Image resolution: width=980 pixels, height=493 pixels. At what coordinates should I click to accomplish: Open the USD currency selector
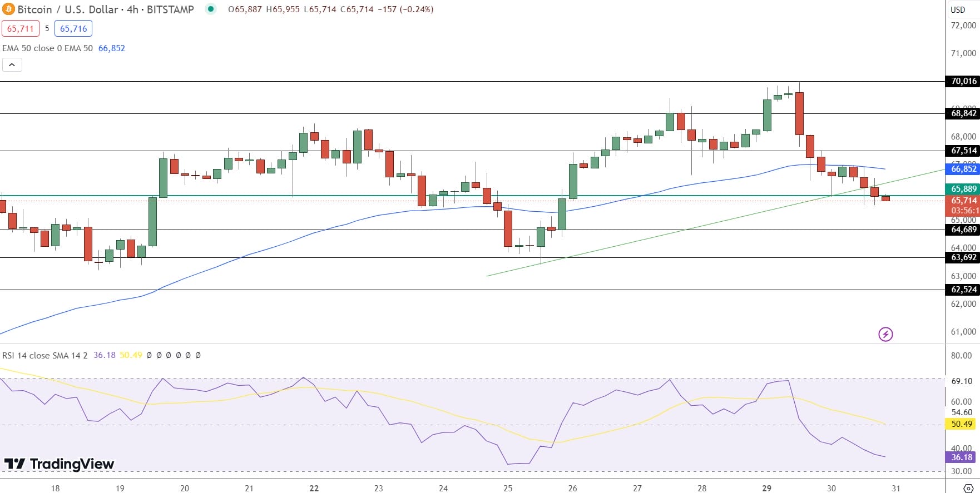pos(958,9)
